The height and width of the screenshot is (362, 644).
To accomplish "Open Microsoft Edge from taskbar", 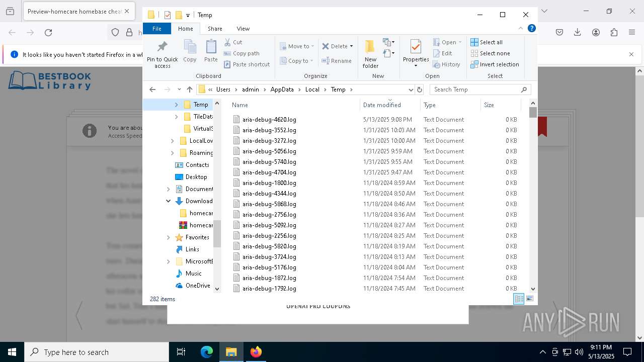I will point(207,352).
